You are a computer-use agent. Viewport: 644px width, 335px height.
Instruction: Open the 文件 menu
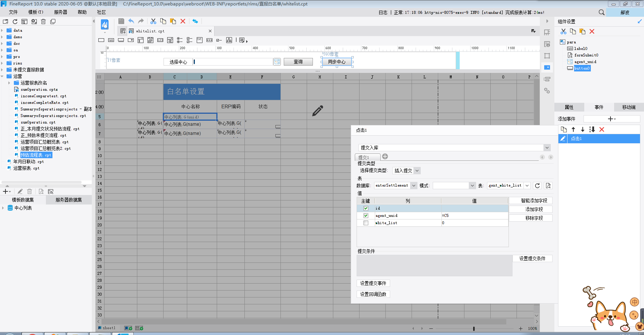pyautogui.click(x=13, y=12)
